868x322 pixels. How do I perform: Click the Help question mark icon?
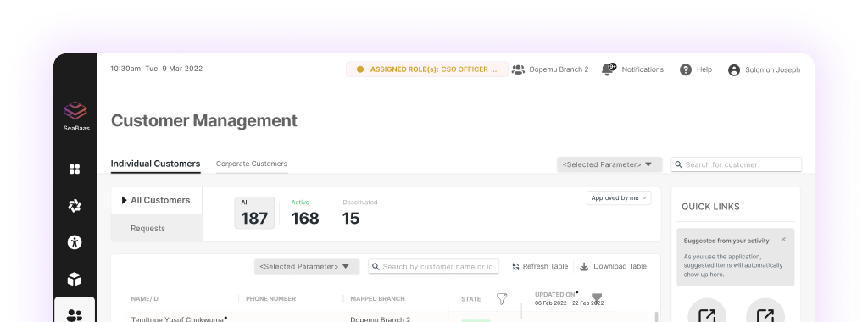pos(685,69)
